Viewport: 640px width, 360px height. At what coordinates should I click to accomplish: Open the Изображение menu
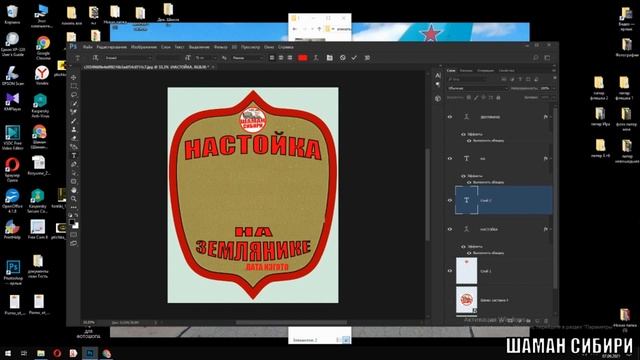[x=144, y=47]
